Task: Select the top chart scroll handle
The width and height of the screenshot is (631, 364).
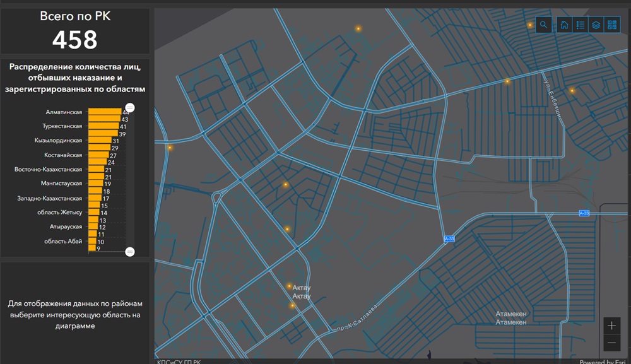Action: coord(130,108)
